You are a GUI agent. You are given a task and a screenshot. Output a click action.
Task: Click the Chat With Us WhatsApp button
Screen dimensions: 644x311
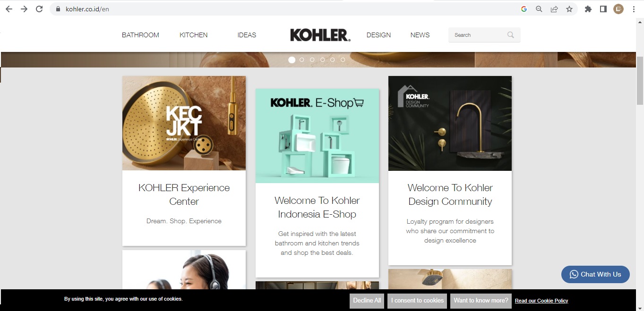click(595, 274)
